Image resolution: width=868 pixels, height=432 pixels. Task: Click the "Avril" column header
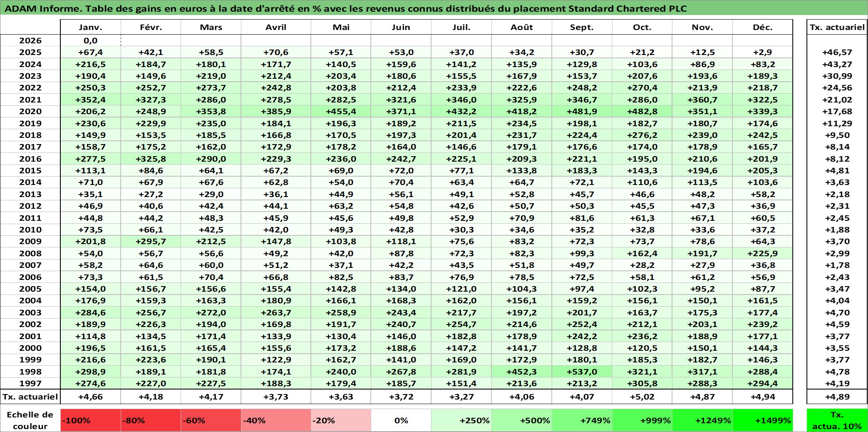click(x=276, y=27)
